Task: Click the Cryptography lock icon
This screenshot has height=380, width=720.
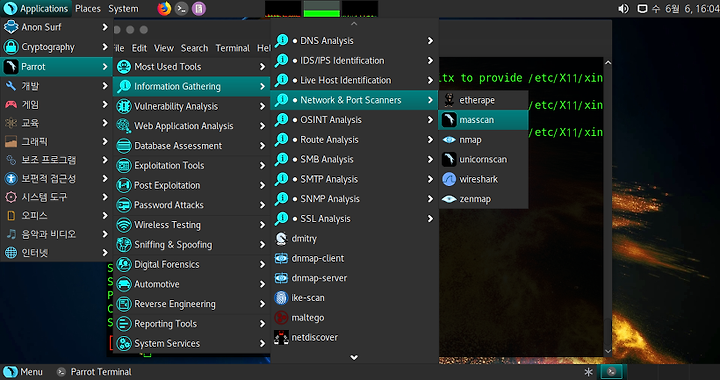Action: 11,47
